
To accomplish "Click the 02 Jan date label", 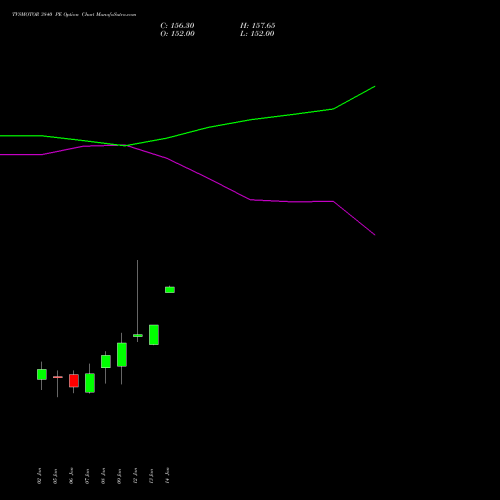I will point(39,476).
